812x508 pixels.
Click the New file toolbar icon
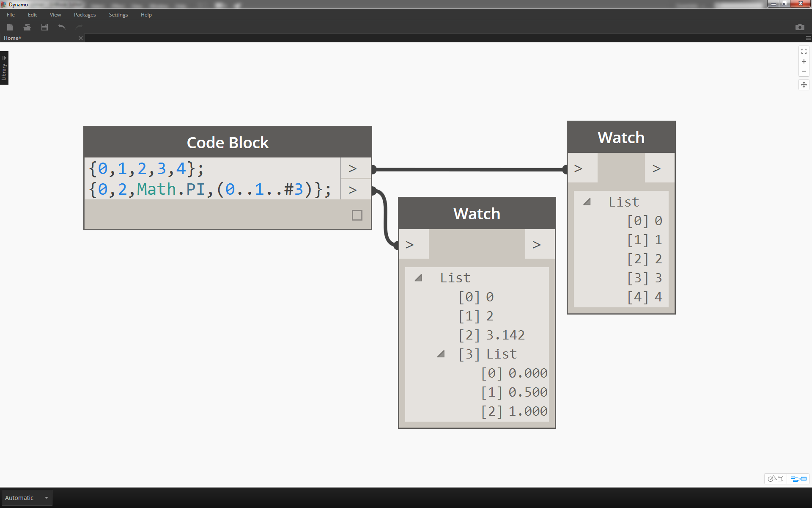[x=10, y=27]
